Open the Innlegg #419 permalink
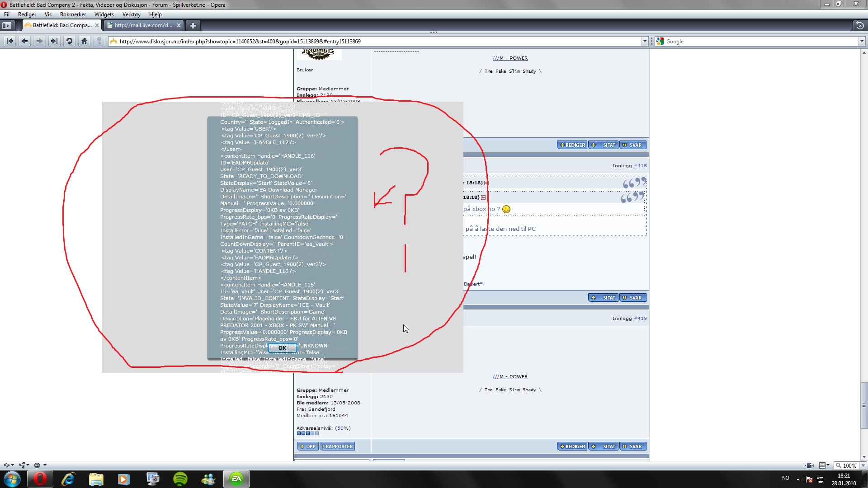 640,319
